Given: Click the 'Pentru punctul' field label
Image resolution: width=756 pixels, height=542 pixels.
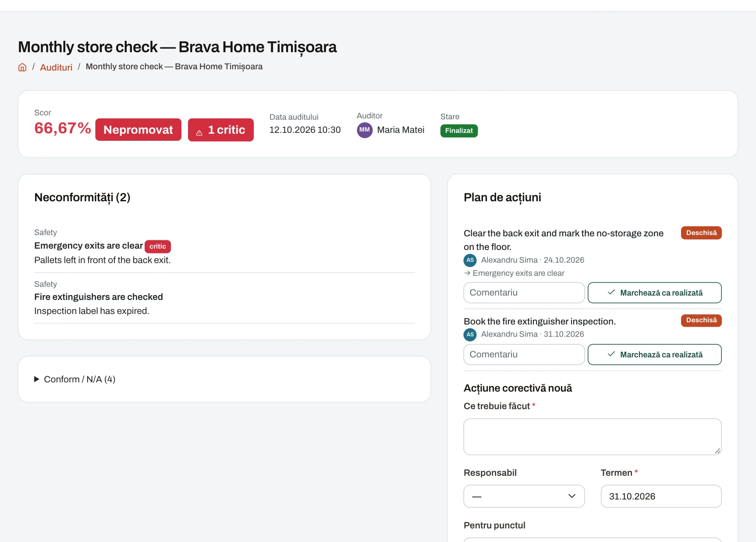Looking at the screenshot, I should [494, 525].
